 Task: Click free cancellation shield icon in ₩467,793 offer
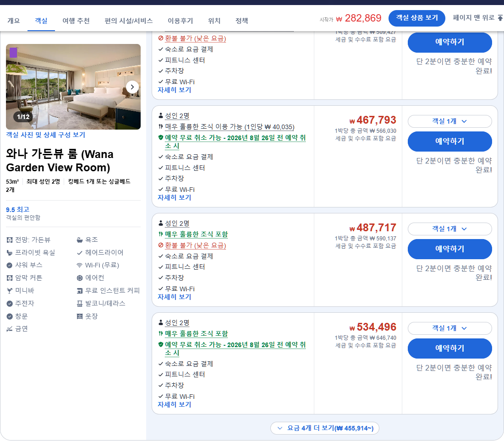[x=161, y=137]
